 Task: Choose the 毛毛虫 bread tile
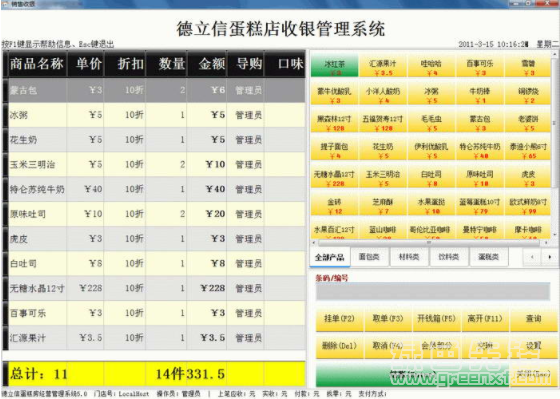coord(431,121)
